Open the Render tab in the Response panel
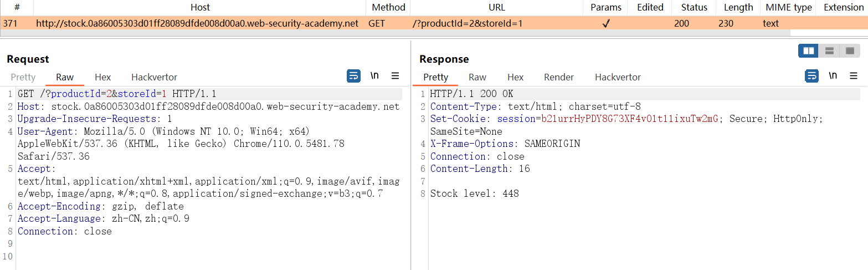Screen dimensions: 868x270 pyautogui.click(x=559, y=77)
